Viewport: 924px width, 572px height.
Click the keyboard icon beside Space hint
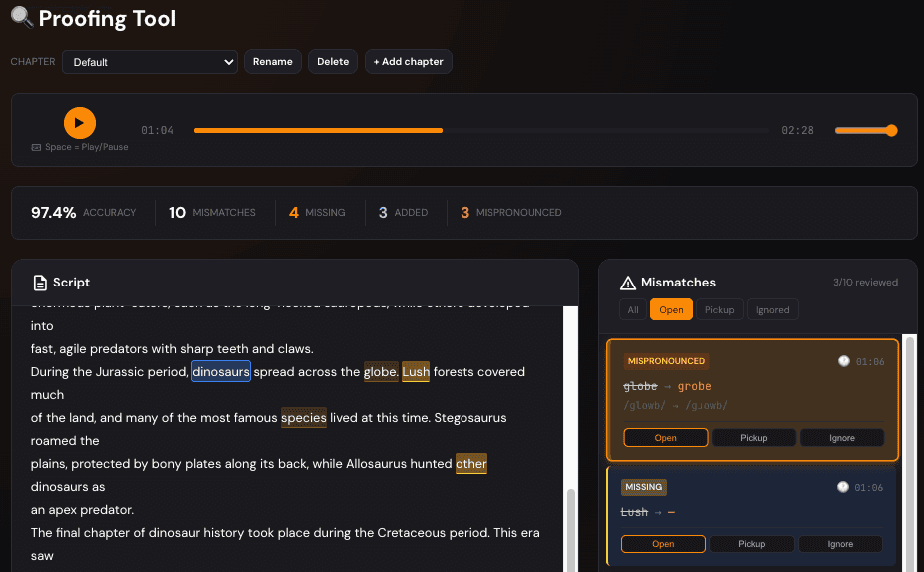[x=37, y=147]
